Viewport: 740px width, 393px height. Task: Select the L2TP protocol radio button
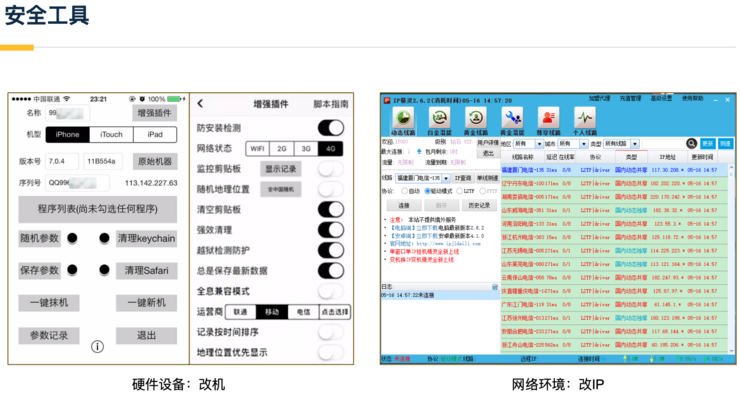459,191
